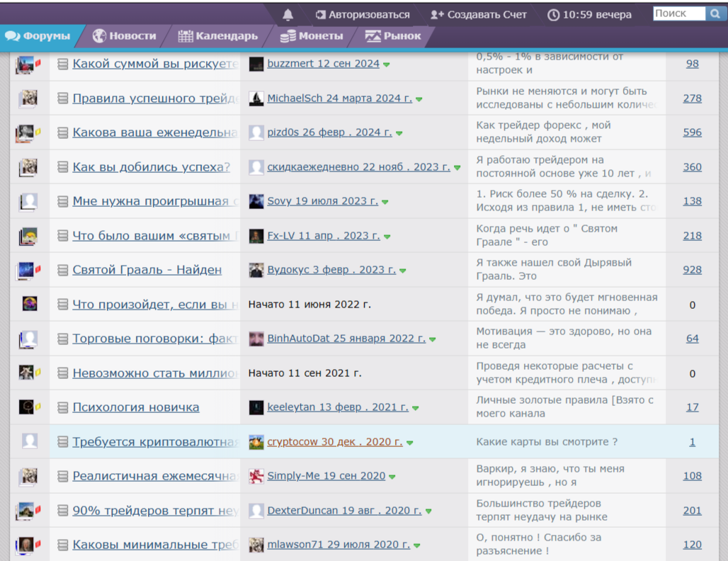Open thread Какой суммой вы рискуете
Image resolution: width=728 pixels, height=561 pixels.
tap(156, 64)
